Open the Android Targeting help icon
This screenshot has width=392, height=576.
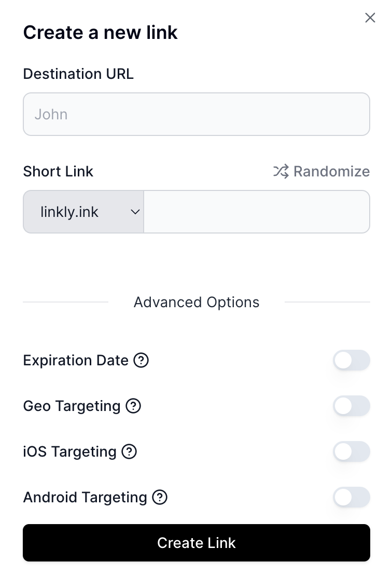point(160,497)
